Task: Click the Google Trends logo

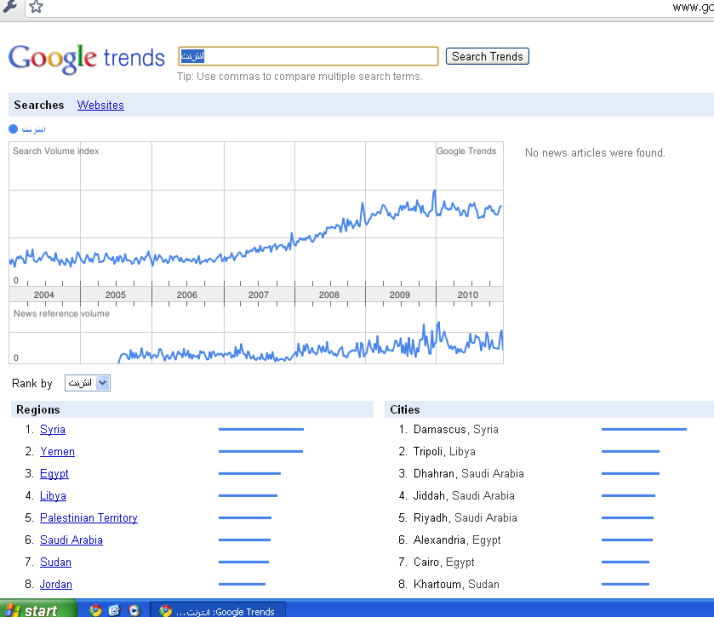Action: (86, 58)
